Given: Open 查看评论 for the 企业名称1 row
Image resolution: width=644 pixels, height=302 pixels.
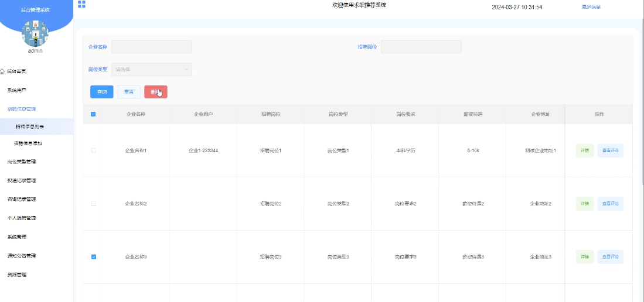Looking at the screenshot, I should (611, 150).
